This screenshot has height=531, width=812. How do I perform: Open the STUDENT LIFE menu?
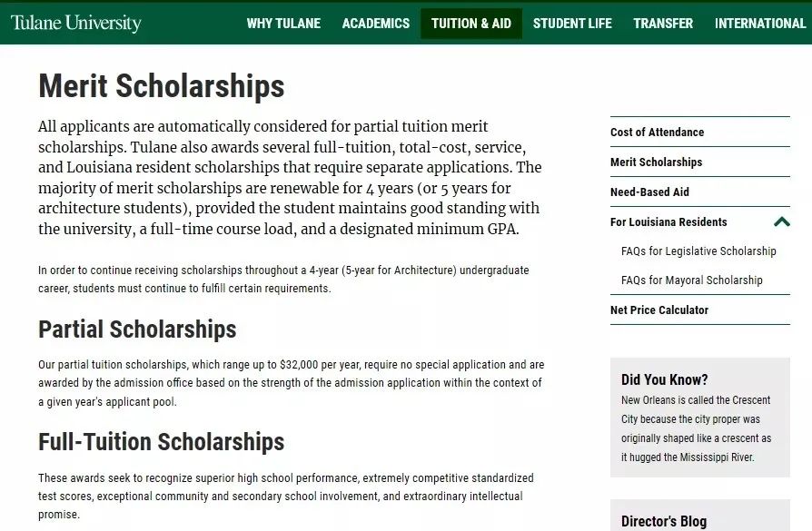[x=571, y=24]
